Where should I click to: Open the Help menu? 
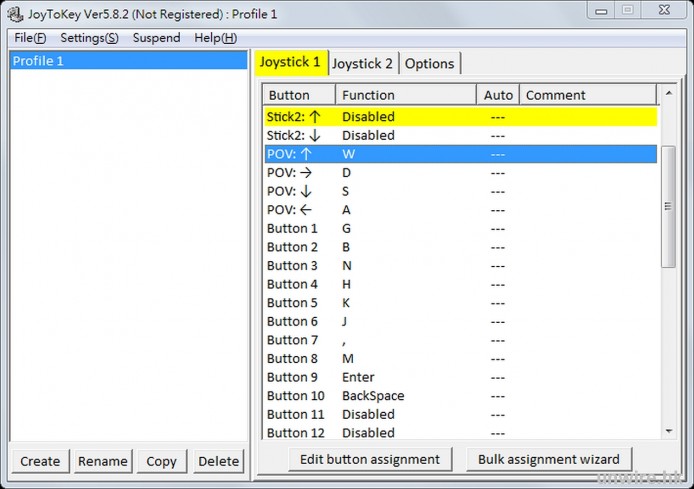[x=215, y=38]
